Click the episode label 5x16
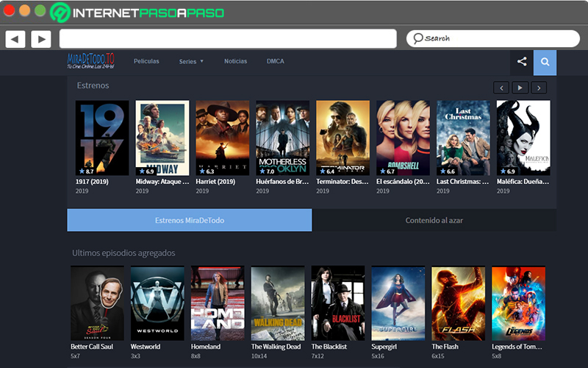Screen dimensions: 588x368 click(x=378, y=356)
